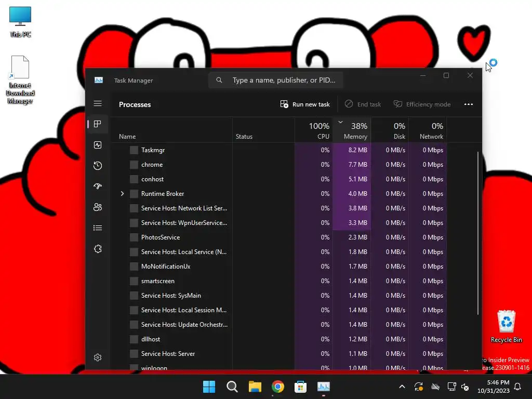The image size is (532, 399).
Task: Open File Explorer from taskbar
Action: pos(255,387)
